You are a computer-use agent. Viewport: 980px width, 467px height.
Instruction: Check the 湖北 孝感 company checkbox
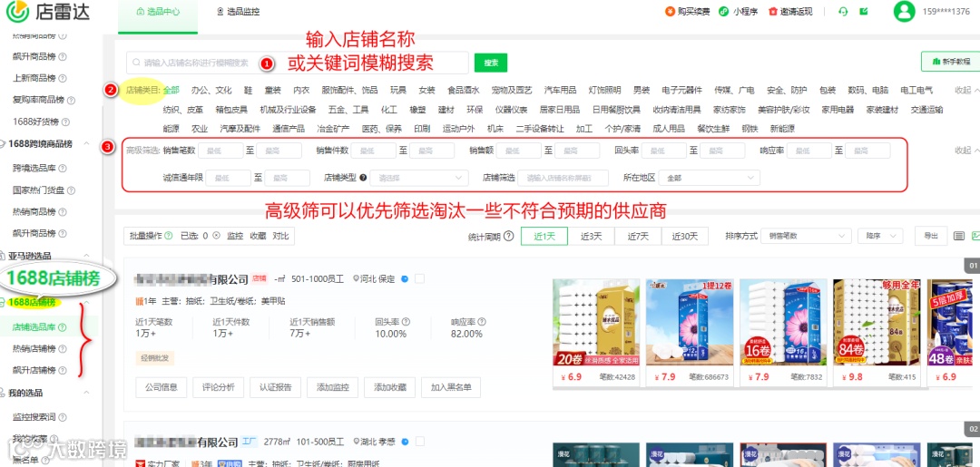(x=419, y=442)
